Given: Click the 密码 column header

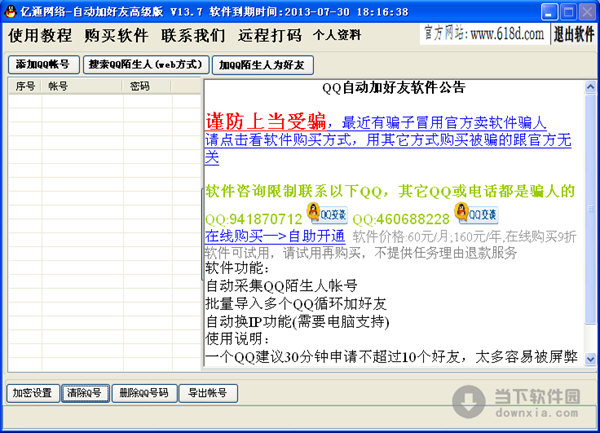Looking at the screenshot, I should pyautogui.click(x=147, y=86).
